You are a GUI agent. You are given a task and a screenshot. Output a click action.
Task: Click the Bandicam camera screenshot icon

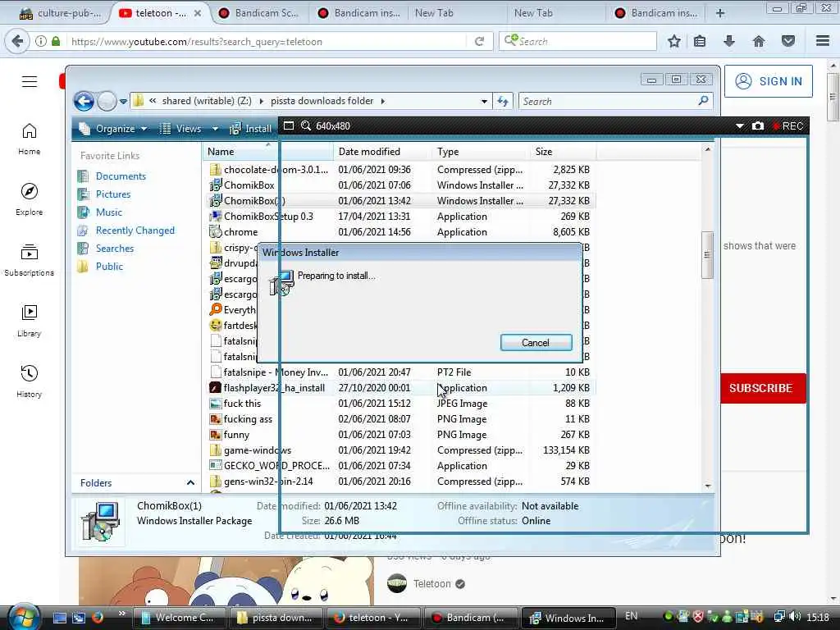click(757, 126)
